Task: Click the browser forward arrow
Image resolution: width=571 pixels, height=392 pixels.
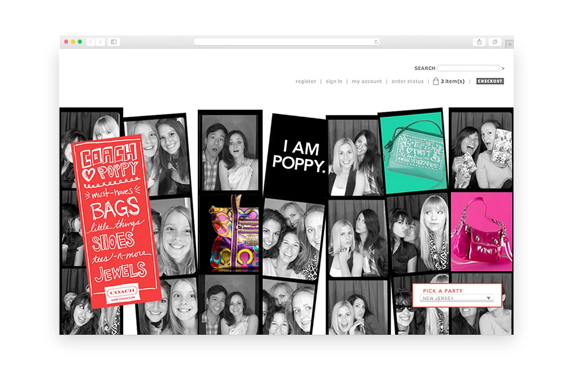Action: click(100, 42)
